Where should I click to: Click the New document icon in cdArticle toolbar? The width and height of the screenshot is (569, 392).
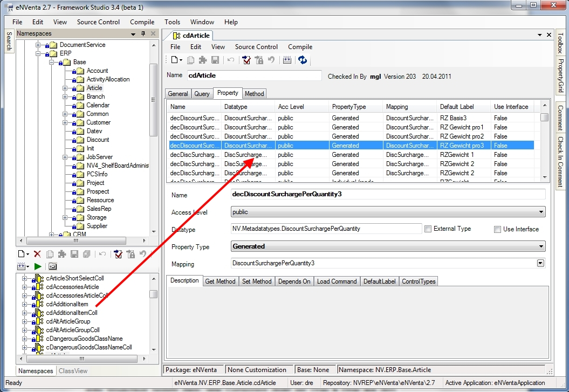175,60
